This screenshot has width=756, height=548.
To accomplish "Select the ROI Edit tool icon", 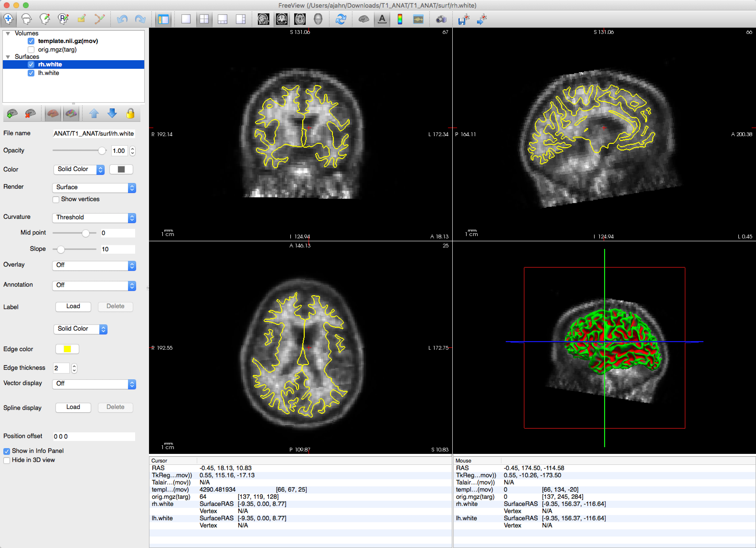I will 81,19.
